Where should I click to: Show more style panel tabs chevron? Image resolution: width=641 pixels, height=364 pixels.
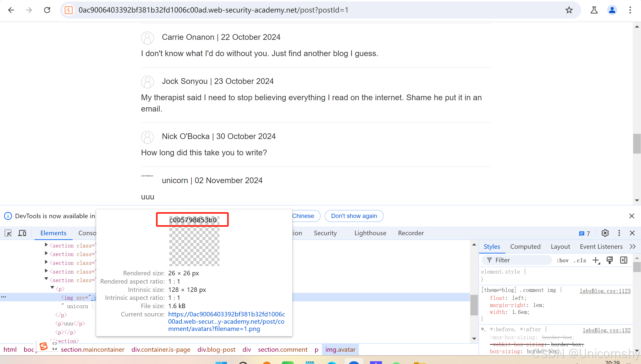pos(632,247)
